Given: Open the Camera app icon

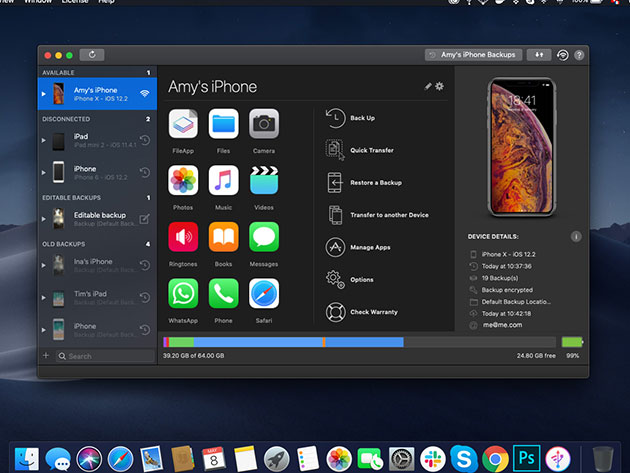Looking at the screenshot, I should [264, 124].
